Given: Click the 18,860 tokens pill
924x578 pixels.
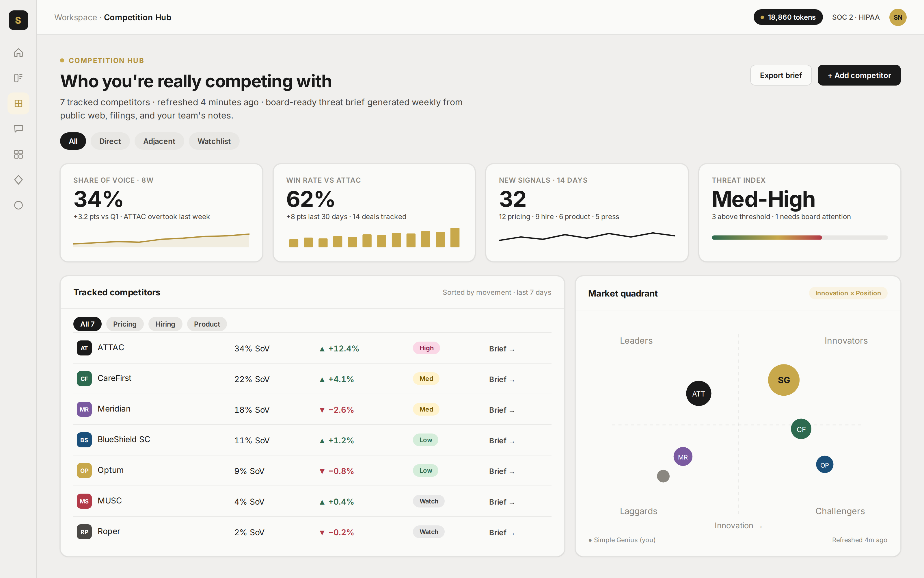Looking at the screenshot, I should 788,17.
